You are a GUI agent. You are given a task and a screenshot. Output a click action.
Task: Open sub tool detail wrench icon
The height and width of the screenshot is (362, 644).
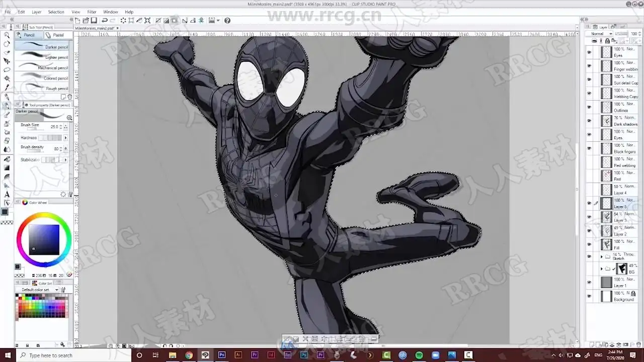click(70, 194)
